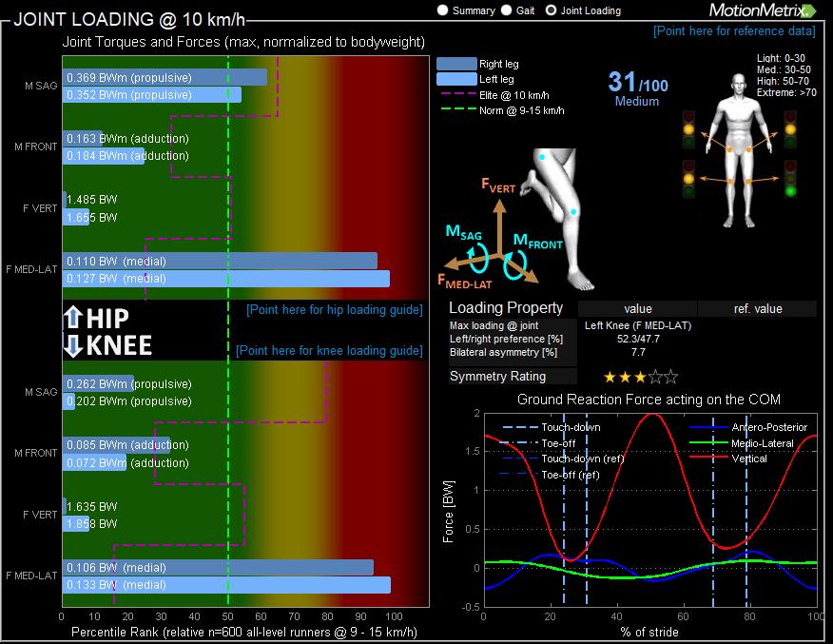Click the 0.127 BW (medial) bar
The width and height of the screenshot is (833, 644).
[x=226, y=279]
